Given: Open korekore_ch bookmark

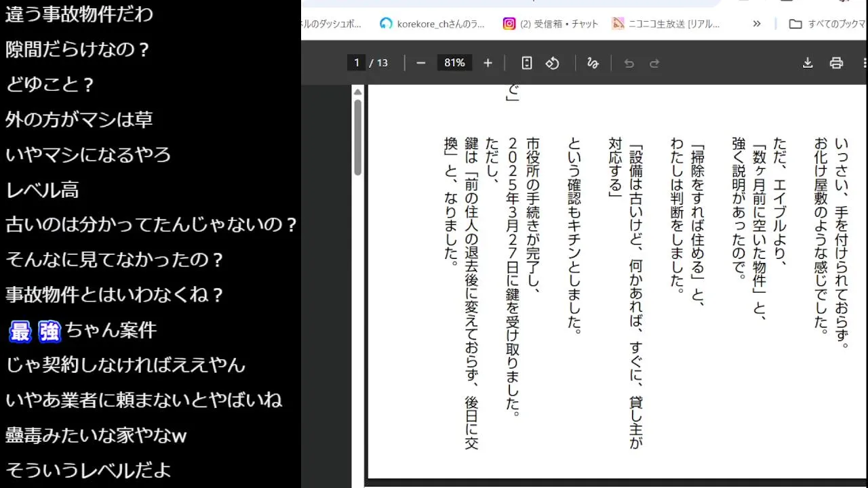Looking at the screenshot, I should [433, 24].
